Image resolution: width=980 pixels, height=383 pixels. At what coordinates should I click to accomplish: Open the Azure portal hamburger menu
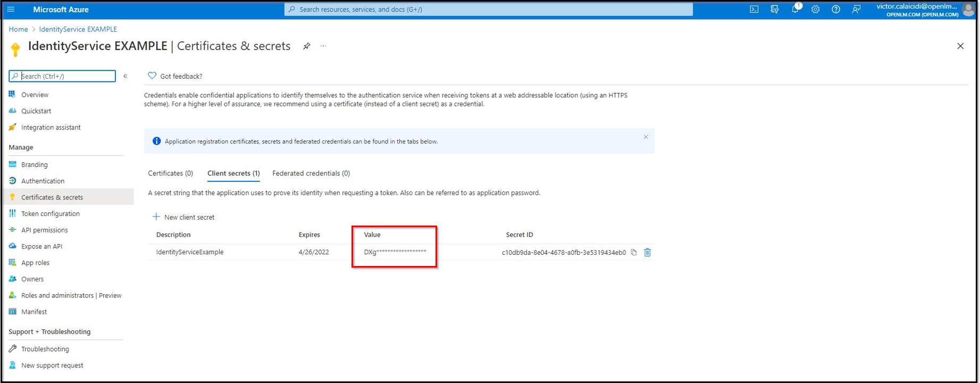tap(11, 10)
